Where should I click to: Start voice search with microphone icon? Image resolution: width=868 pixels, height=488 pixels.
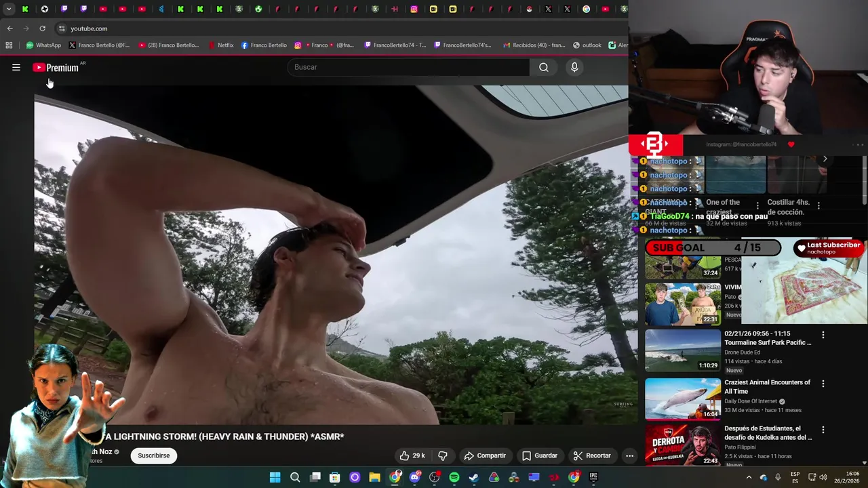[574, 67]
